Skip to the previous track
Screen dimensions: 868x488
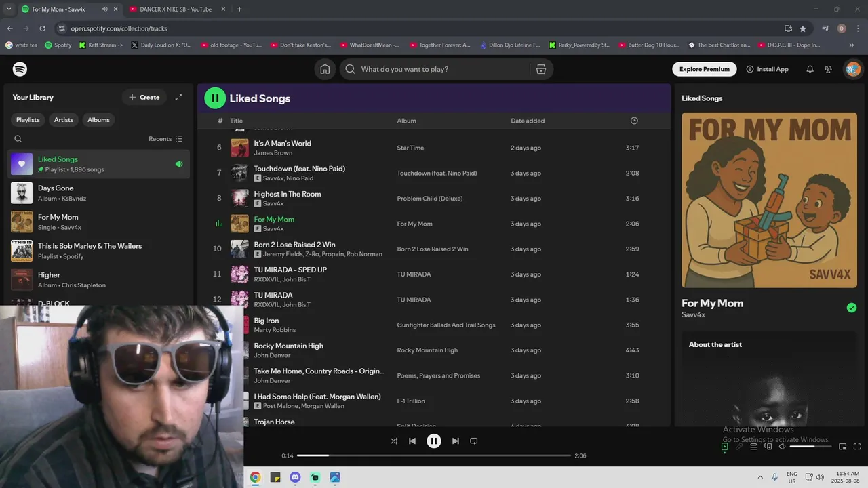pos(412,441)
